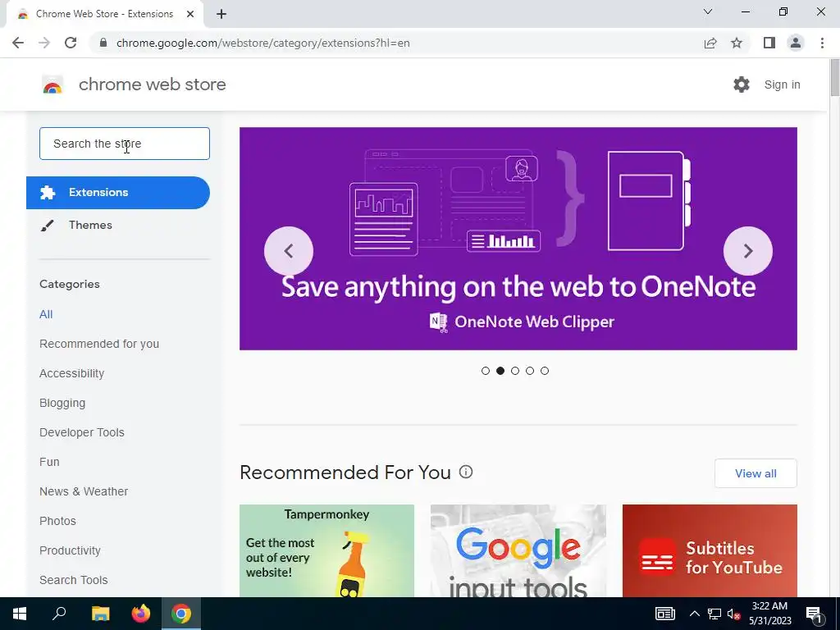Image resolution: width=840 pixels, height=630 pixels.
Task: Open the Fun category
Action: [x=49, y=462]
